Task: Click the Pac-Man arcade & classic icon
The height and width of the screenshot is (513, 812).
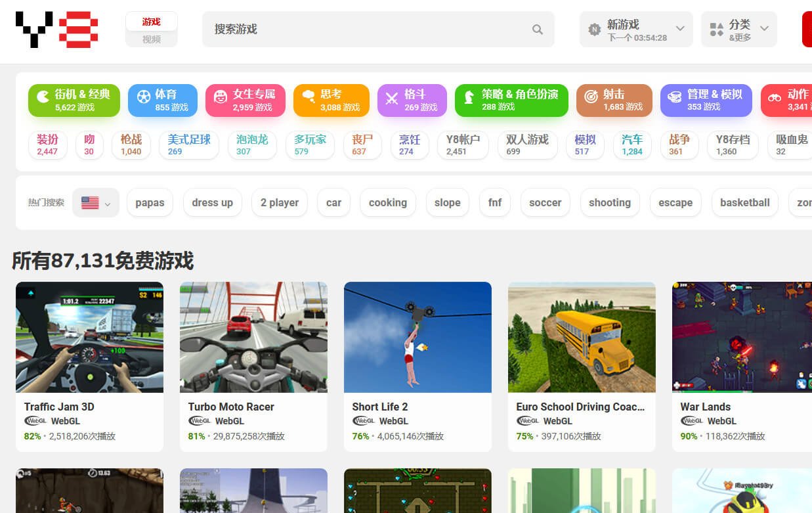Action: [x=43, y=97]
